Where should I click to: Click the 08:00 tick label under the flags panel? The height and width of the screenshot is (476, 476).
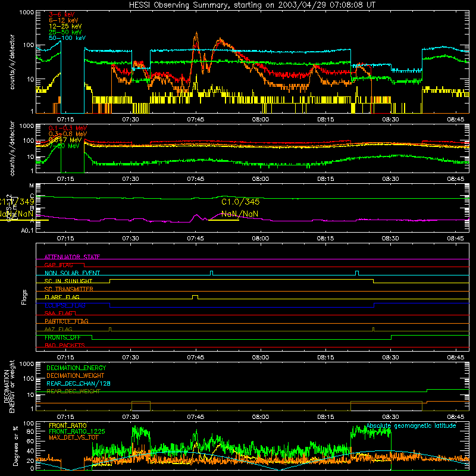tap(261, 358)
